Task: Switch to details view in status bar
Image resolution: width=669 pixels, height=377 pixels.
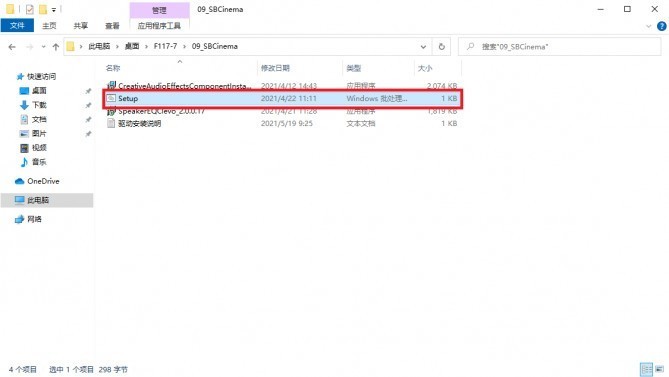Action: [x=646, y=369]
